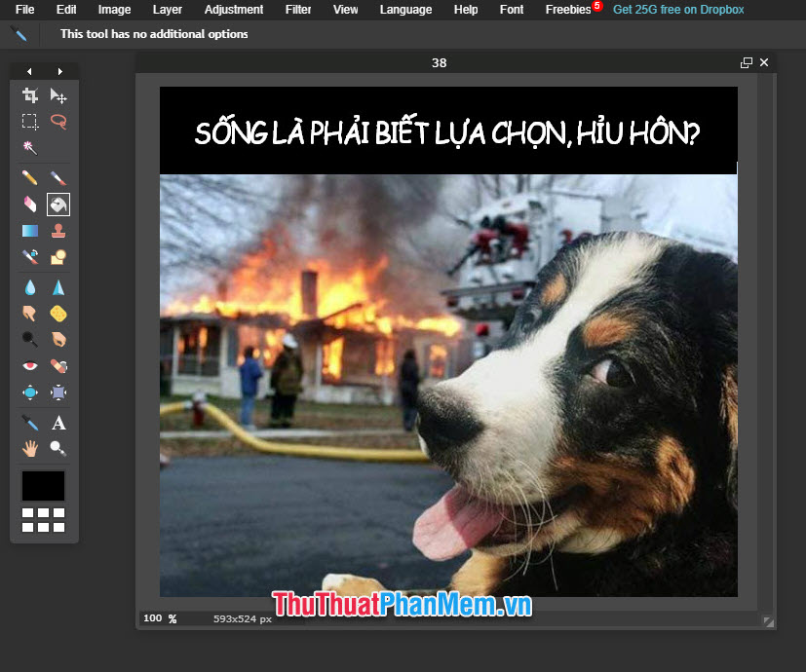Select the Marquee selection tool
This screenshot has height=672, width=806.
click(x=30, y=122)
